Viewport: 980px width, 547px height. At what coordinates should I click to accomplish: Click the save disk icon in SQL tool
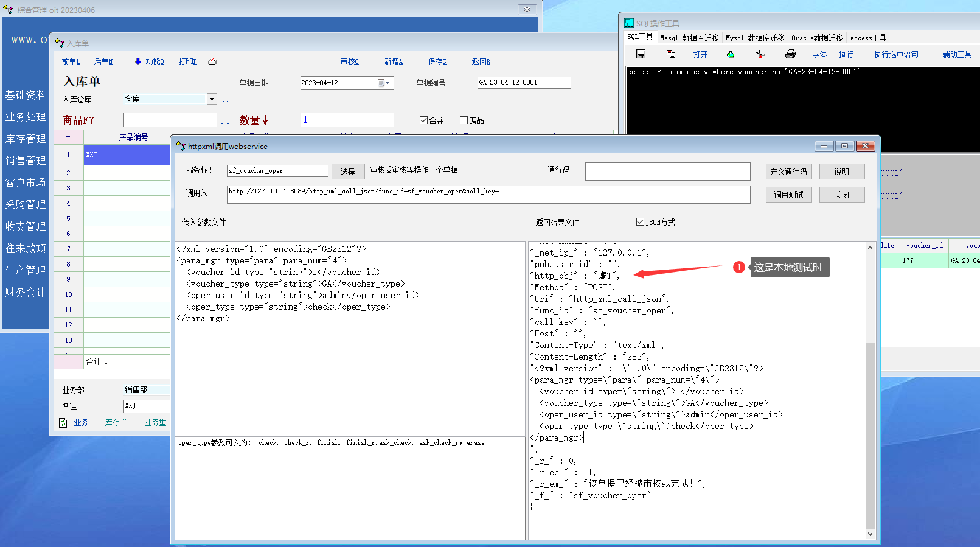(x=641, y=54)
